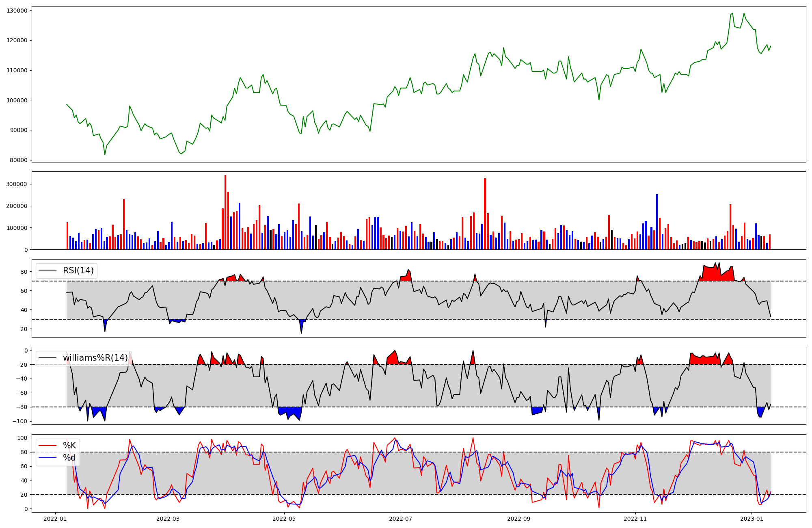Viewport: 812px width, 528px height.
Task: Click the williams%R(14) legend label
Action: point(95,358)
